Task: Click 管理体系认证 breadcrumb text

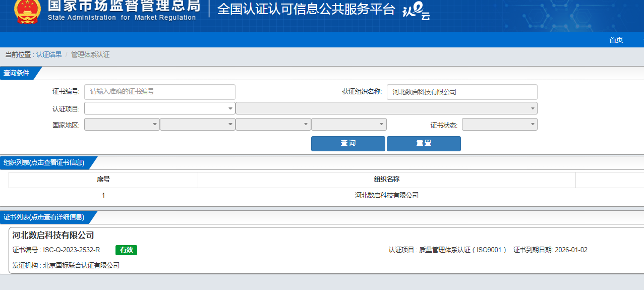Action: [90, 54]
